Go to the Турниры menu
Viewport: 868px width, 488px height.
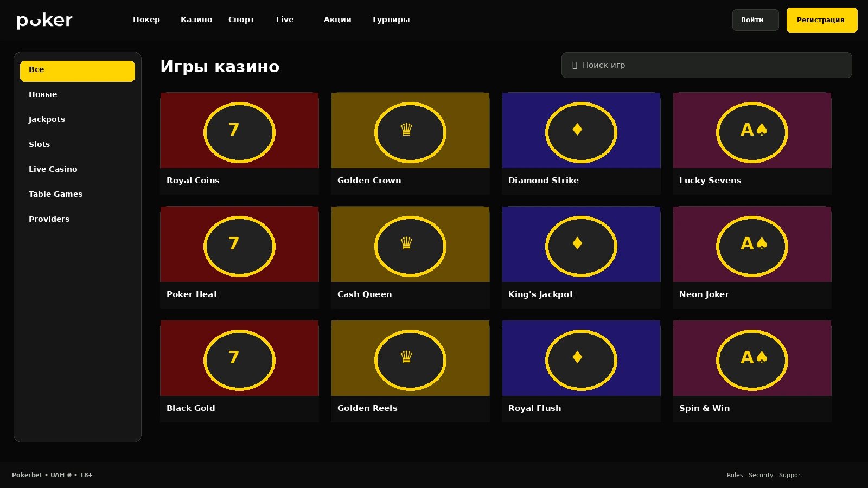click(391, 20)
